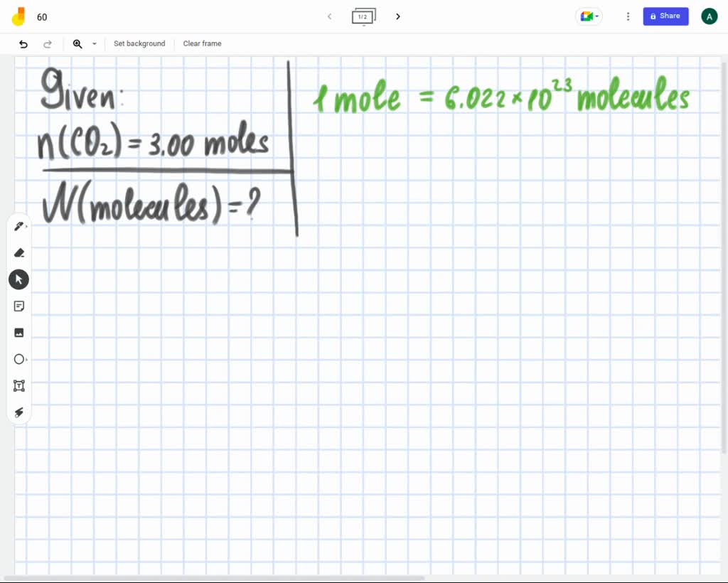The height and width of the screenshot is (583, 728).
Task: Activate the Select arrow tool
Action: pos(18,279)
